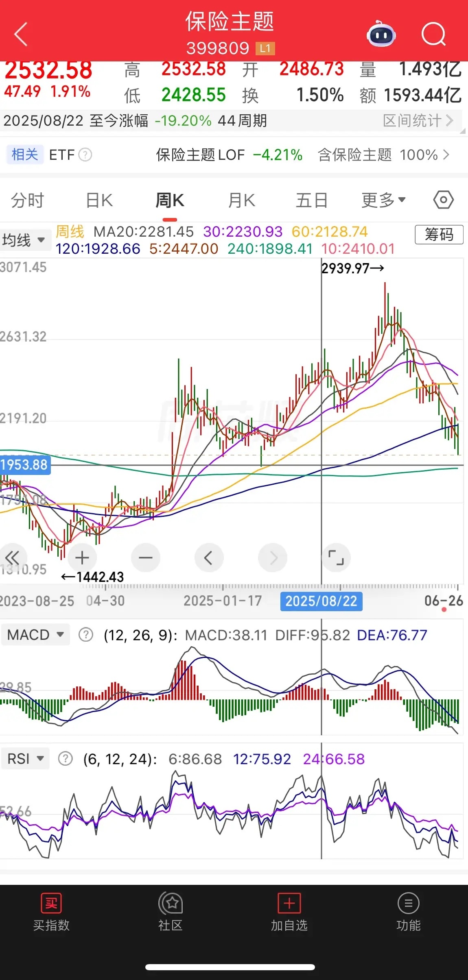Open the robot AI assistant icon
This screenshot has height=980, width=468.
pos(381,34)
